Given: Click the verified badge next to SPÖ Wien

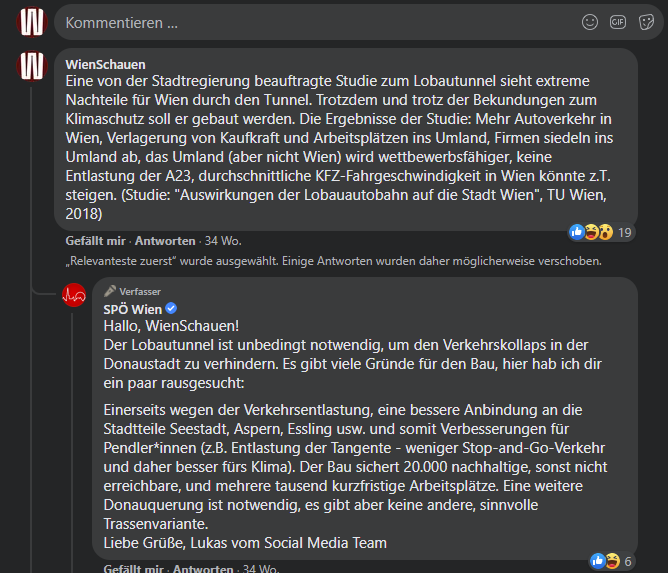Looking at the screenshot, I should pyautogui.click(x=171, y=308).
